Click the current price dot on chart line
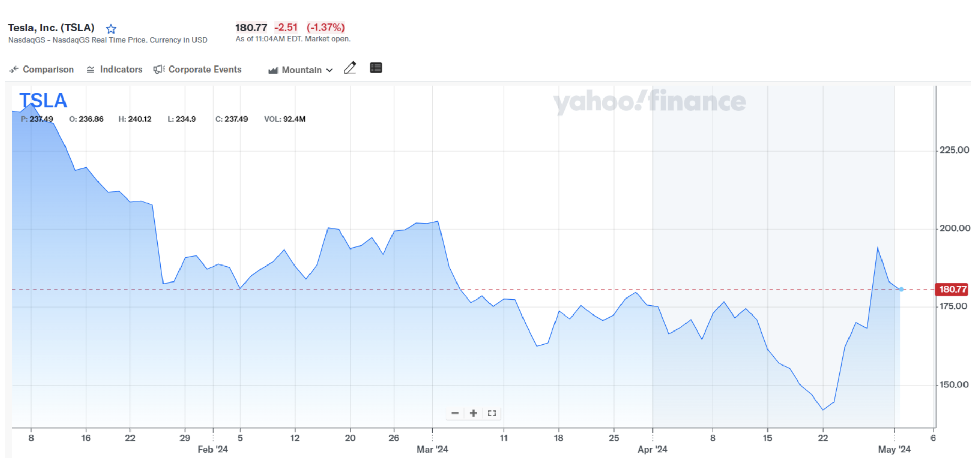Screen dimensions: 980x464 click(x=901, y=289)
